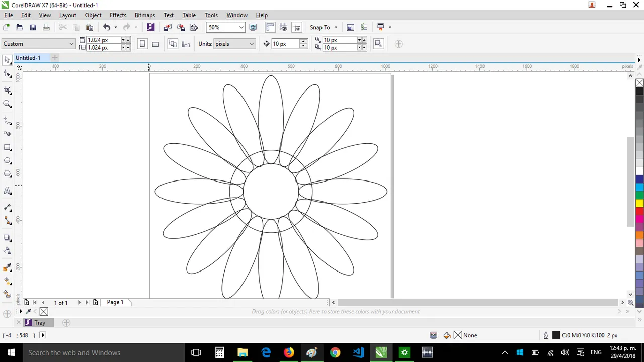Open Chrome from the Windows taskbar

click(x=335, y=352)
